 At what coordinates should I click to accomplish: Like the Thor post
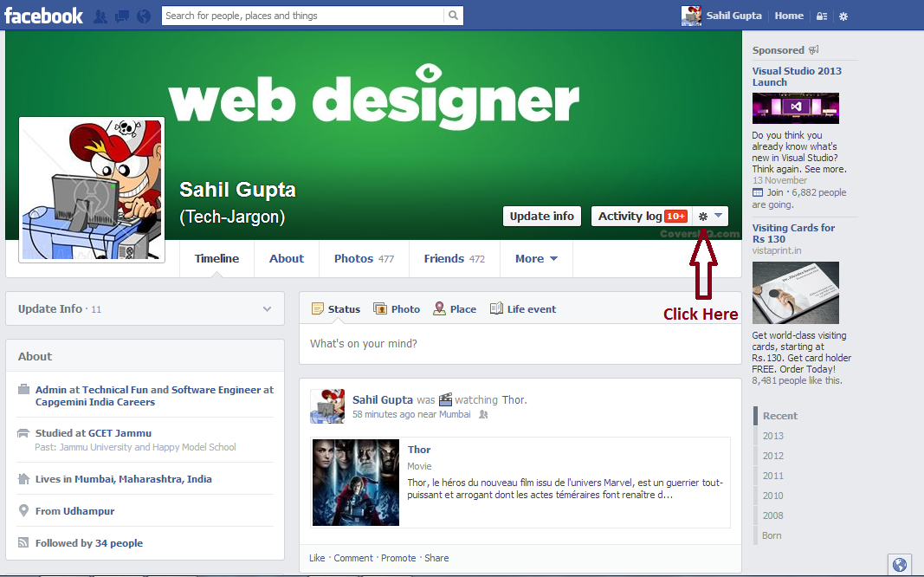point(317,558)
